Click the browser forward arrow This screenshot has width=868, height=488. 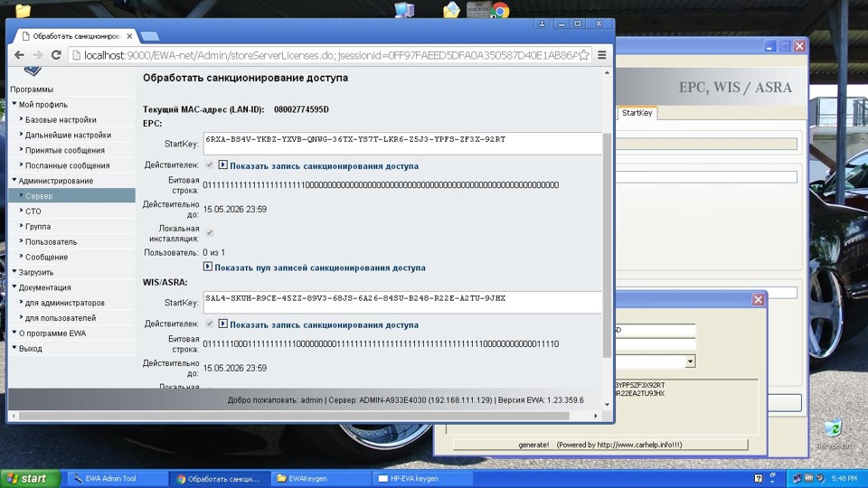tap(38, 55)
